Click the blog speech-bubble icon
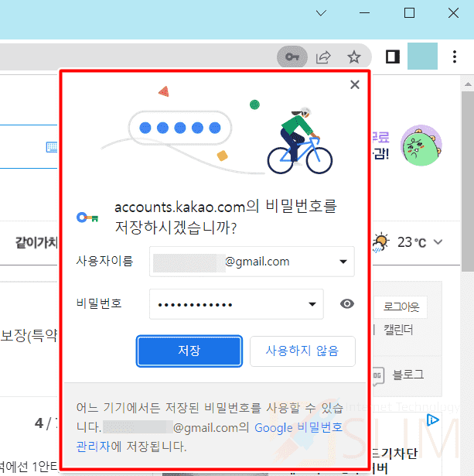The image size is (474, 476). (x=378, y=376)
